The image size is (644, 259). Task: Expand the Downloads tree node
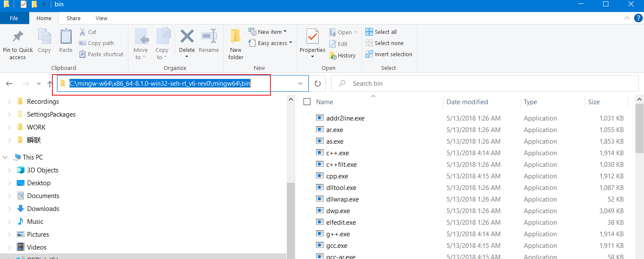pos(9,209)
